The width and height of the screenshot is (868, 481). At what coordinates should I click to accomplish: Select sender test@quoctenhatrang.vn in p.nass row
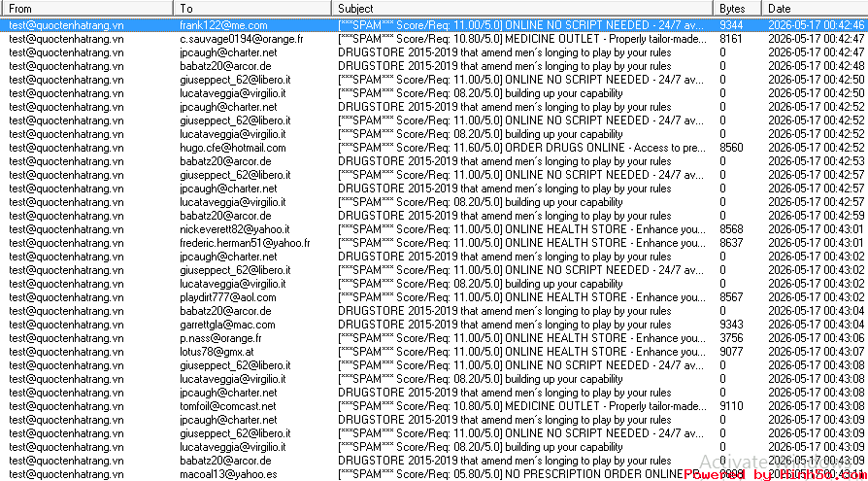click(x=66, y=338)
